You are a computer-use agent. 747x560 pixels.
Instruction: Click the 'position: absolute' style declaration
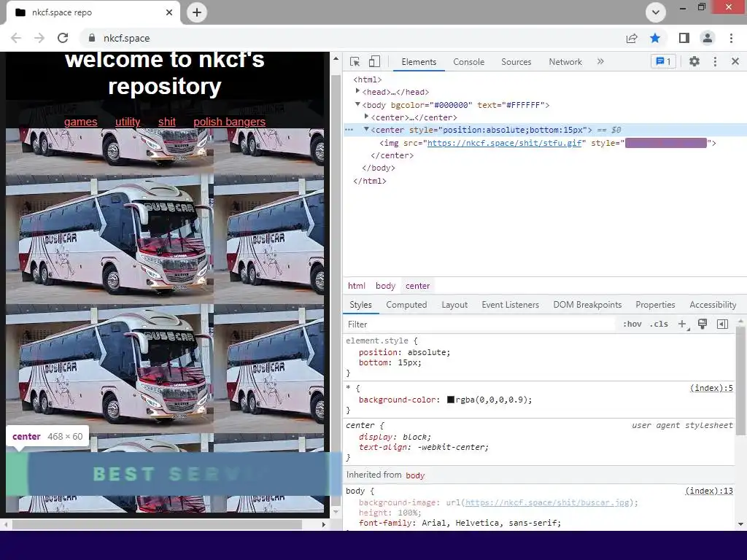tap(404, 352)
